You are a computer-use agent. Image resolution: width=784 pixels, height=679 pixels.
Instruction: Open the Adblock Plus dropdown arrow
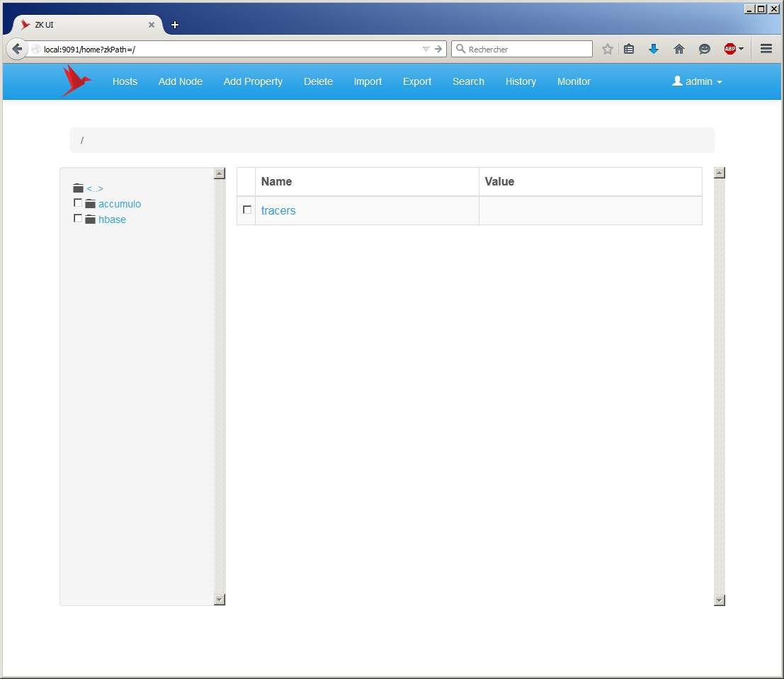pos(742,49)
